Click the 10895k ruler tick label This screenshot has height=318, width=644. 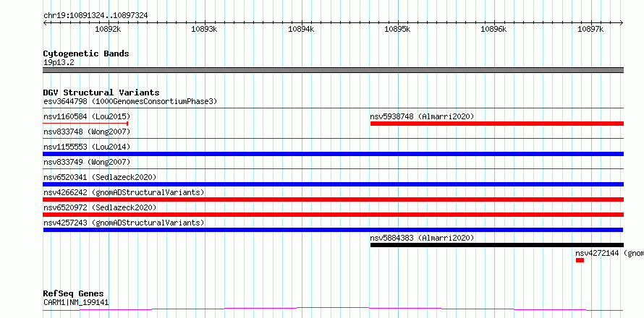click(x=397, y=29)
